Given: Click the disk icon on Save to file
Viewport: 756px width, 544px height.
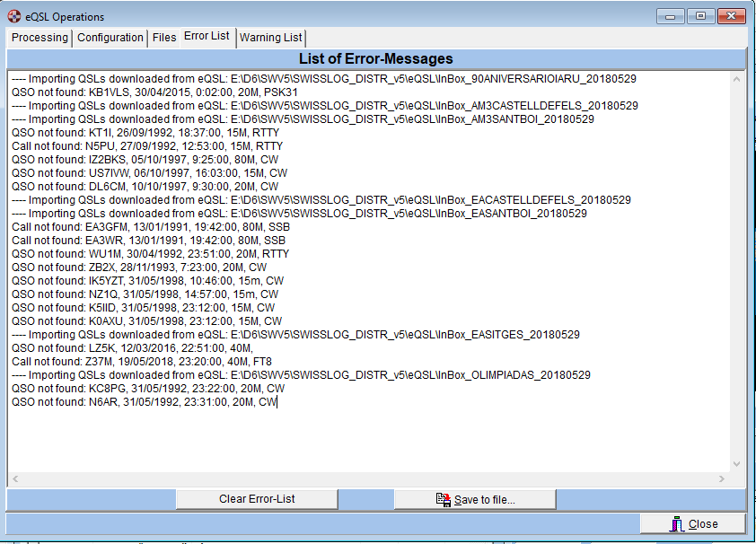Looking at the screenshot, I should tap(443, 499).
